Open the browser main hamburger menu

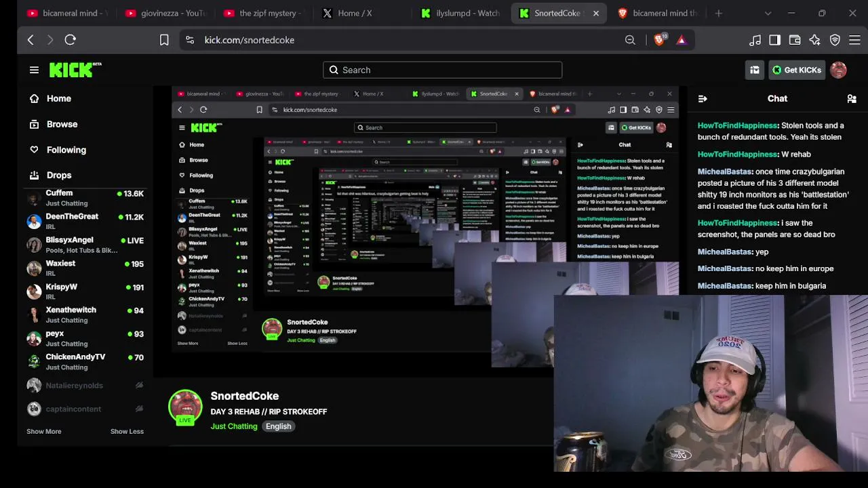coord(854,40)
